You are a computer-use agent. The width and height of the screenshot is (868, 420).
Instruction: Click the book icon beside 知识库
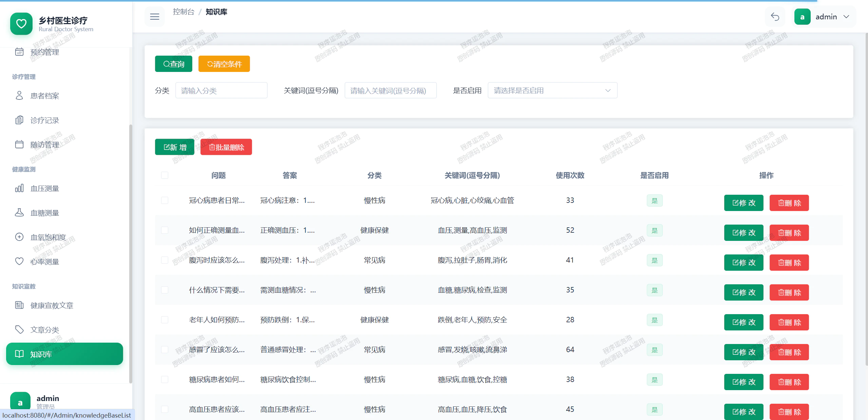pyautogui.click(x=19, y=354)
